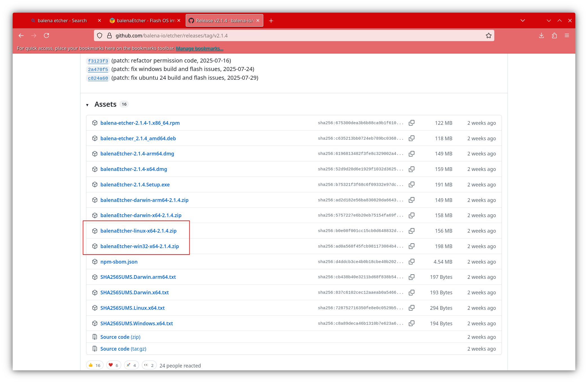Open the Firefox downloads panel
This screenshot has width=588, height=383.
click(x=541, y=35)
